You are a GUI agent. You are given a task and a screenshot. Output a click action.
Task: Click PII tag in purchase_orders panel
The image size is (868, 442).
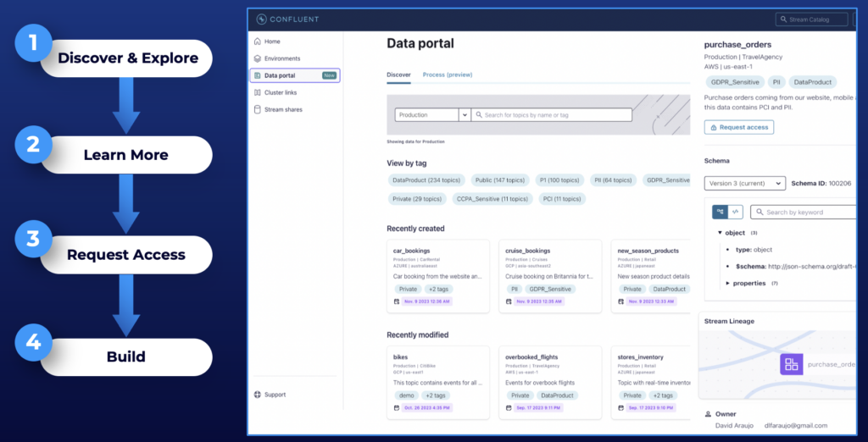pyautogui.click(x=776, y=82)
